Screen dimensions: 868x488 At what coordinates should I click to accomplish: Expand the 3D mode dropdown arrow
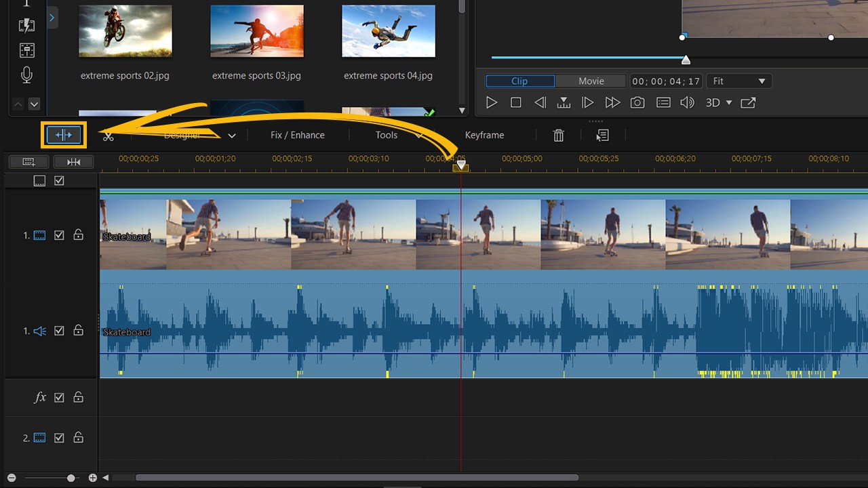coord(729,103)
